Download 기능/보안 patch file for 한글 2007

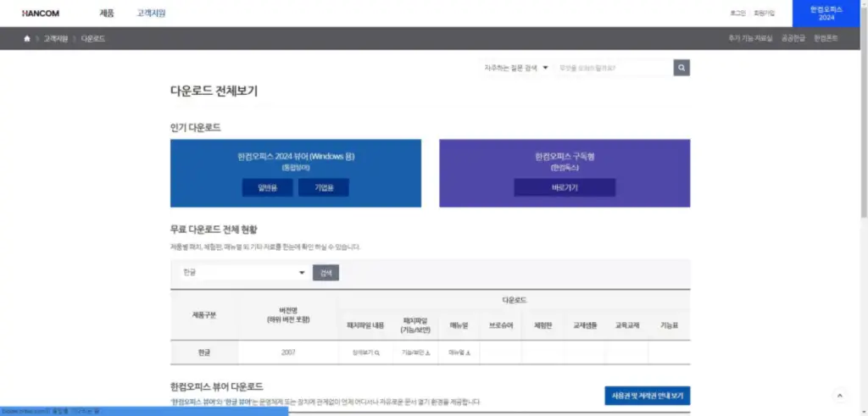416,352
